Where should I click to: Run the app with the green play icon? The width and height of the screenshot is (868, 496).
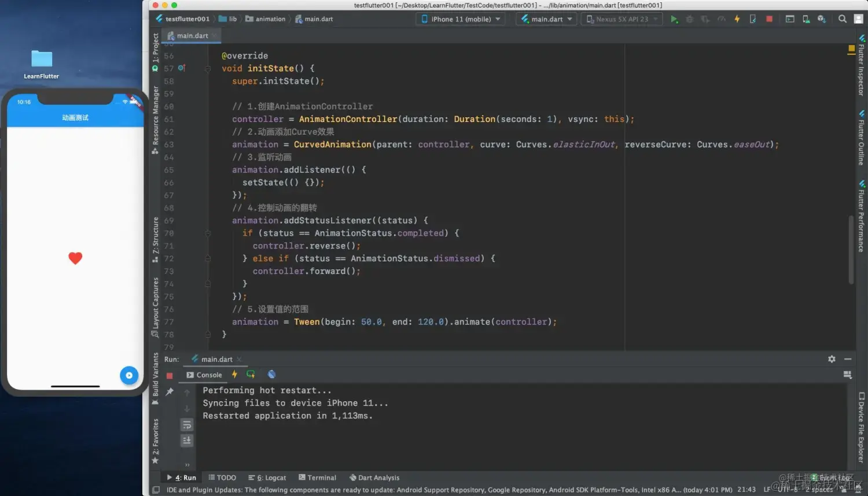coord(674,19)
